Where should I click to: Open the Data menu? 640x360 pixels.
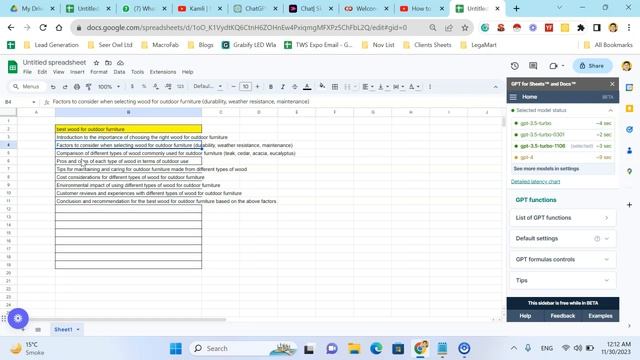coord(119,72)
